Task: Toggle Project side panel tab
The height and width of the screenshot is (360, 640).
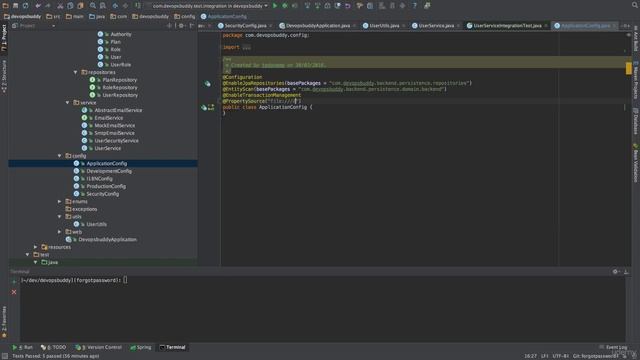Action: tap(4, 38)
